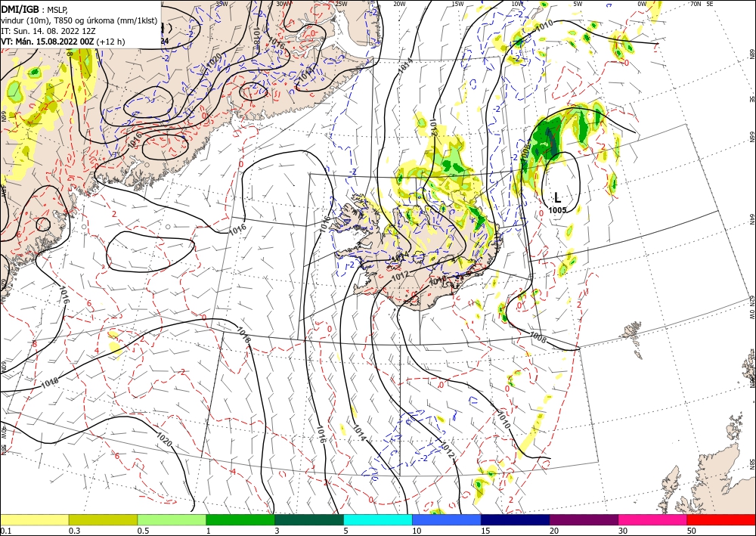This screenshot has height=536, width=756.
Task: Click the '10W' longitude label
Action: coord(517,4)
